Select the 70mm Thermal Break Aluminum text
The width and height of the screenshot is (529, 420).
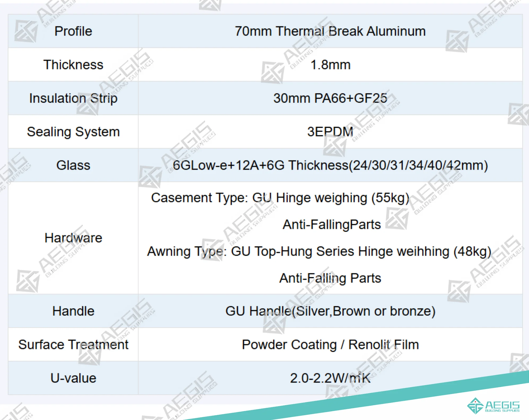[330, 31]
